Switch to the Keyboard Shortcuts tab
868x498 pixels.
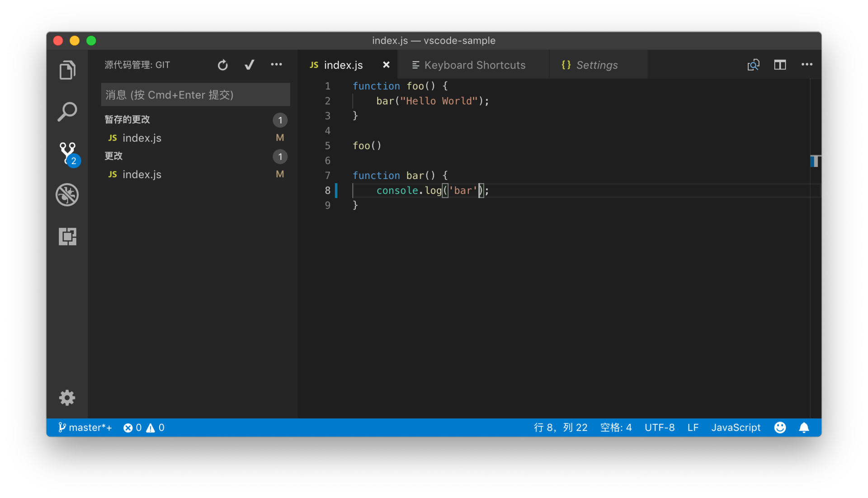click(x=474, y=65)
